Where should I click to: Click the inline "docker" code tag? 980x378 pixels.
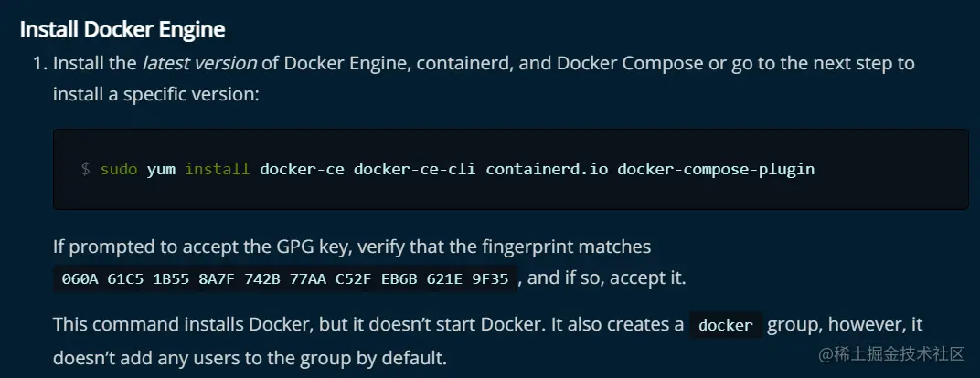pos(726,325)
